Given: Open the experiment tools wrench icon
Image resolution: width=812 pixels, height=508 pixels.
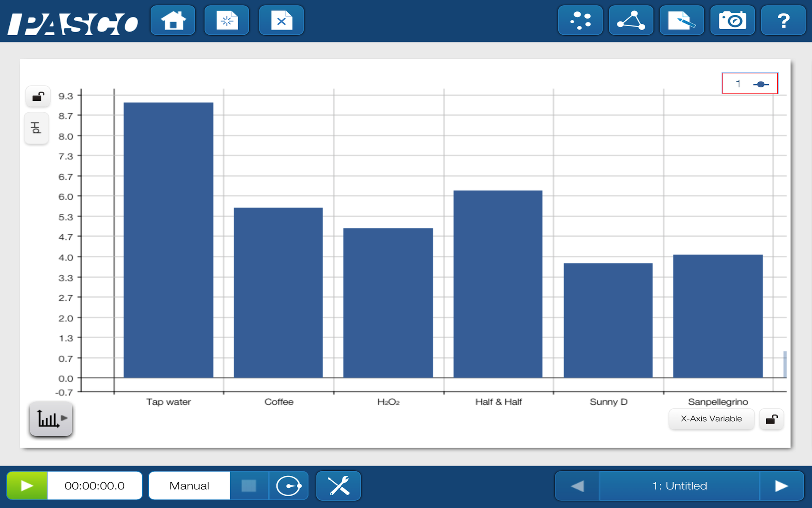Looking at the screenshot, I should pos(338,486).
